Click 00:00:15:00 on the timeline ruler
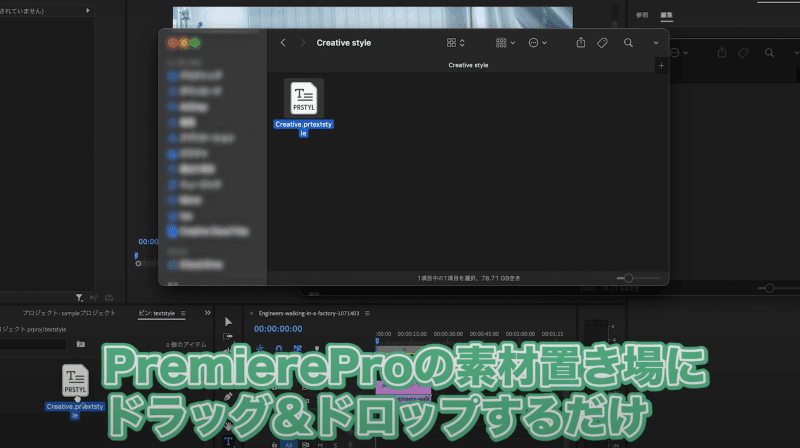 pos(412,334)
